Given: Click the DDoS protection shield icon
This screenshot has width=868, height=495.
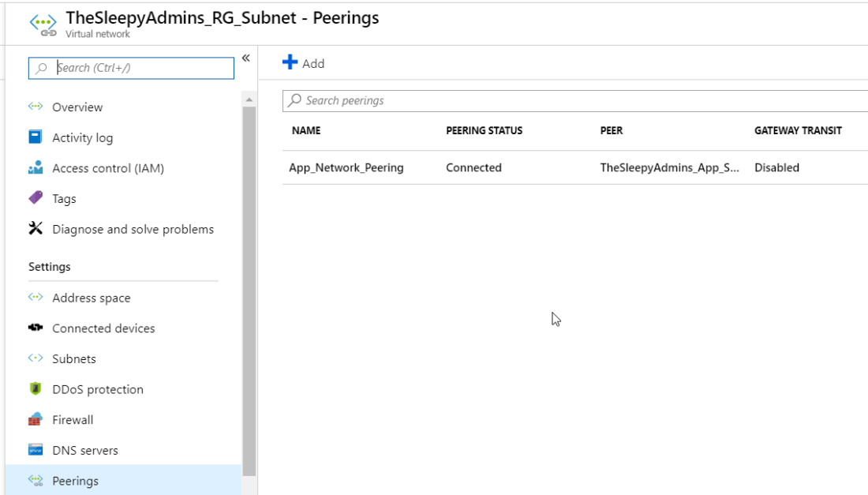Looking at the screenshot, I should 35,389.
